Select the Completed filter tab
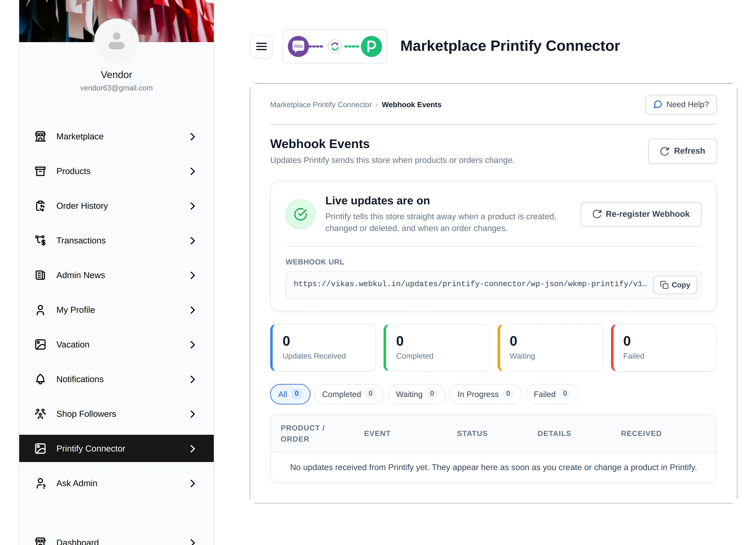 (x=349, y=394)
